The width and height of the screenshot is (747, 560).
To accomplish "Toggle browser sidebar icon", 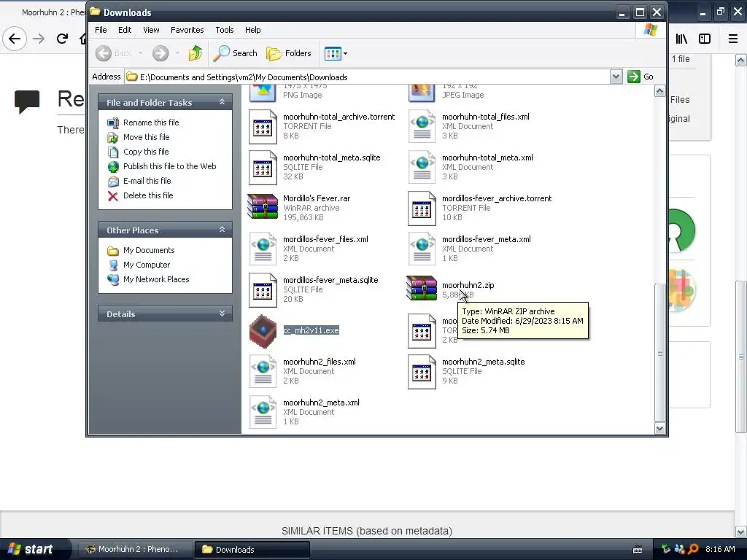I will 705,39.
